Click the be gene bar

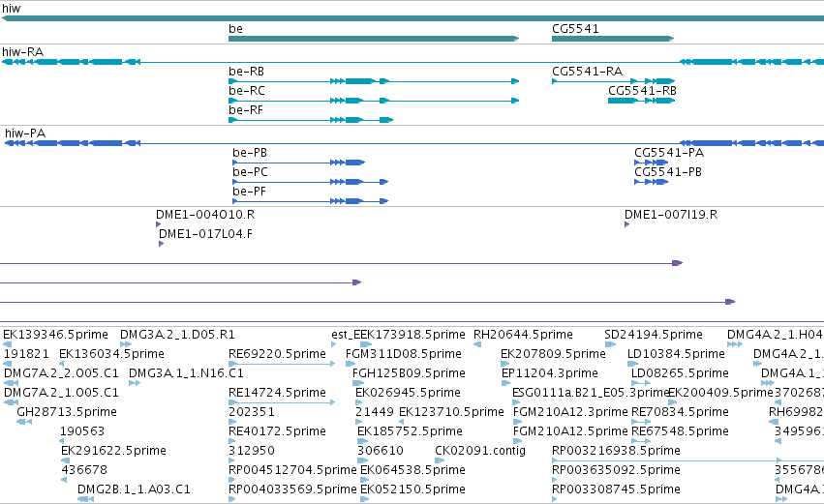point(374,39)
